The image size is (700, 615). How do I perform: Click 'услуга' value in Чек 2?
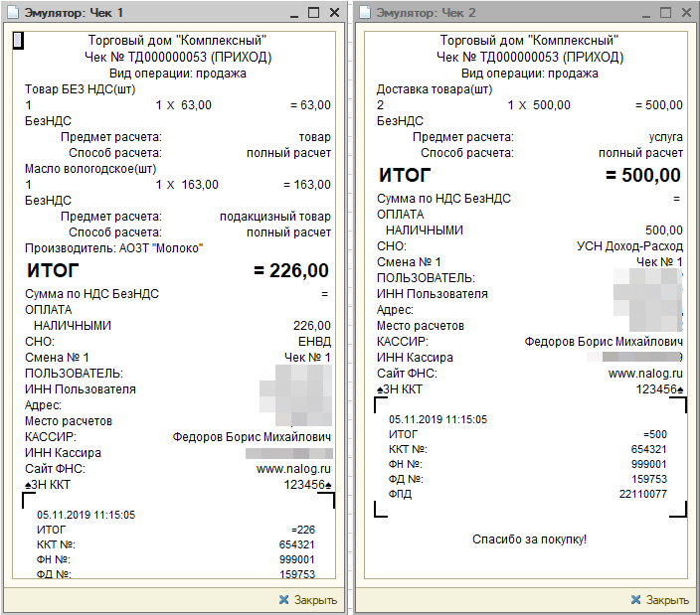click(665, 137)
